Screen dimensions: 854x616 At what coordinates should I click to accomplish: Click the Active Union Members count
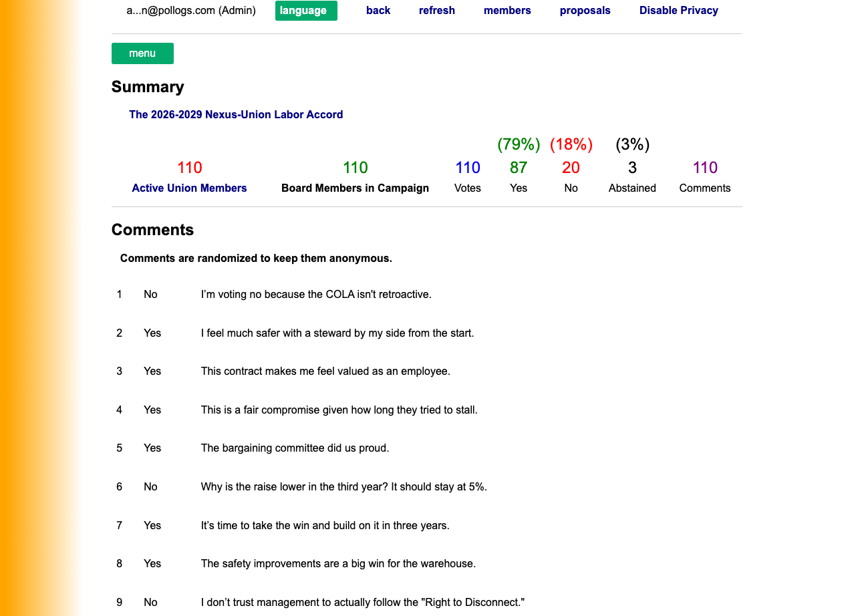coord(189,167)
